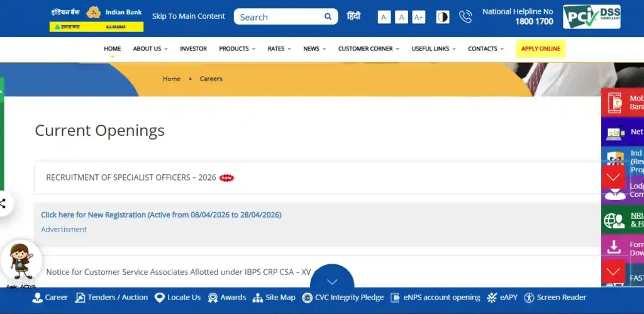
Task: Click the Apply Online button
Action: pos(540,49)
